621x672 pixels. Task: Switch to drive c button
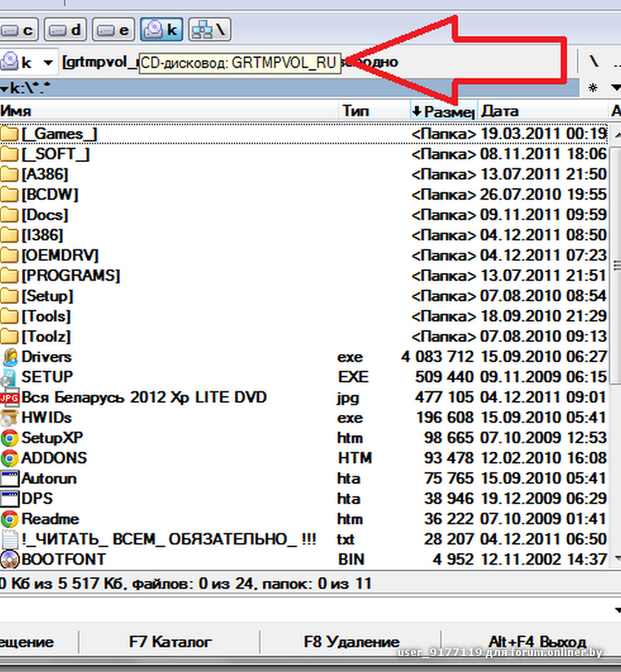click(x=18, y=29)
